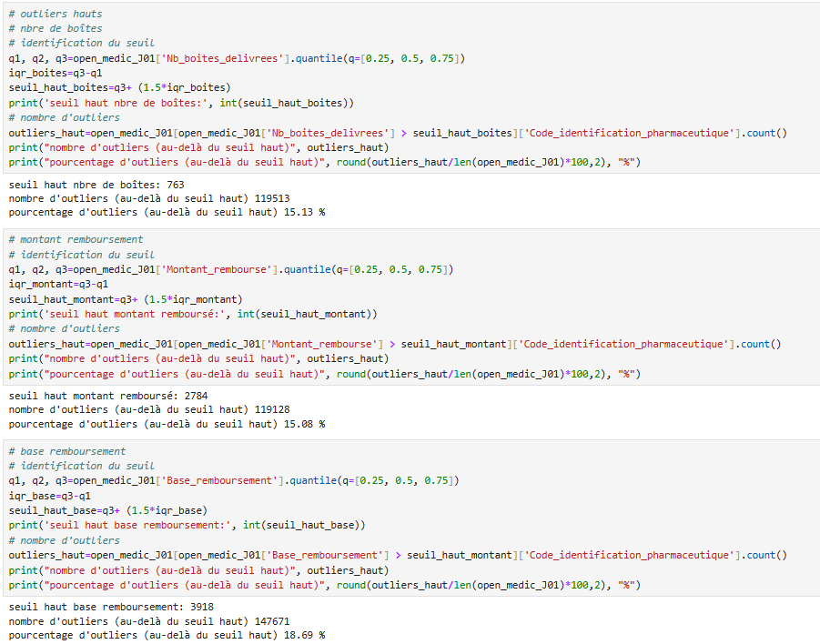
Task: Click the '# nbre de boîtes' comment line
Action: pyautogui.click(x=56, y=28)
